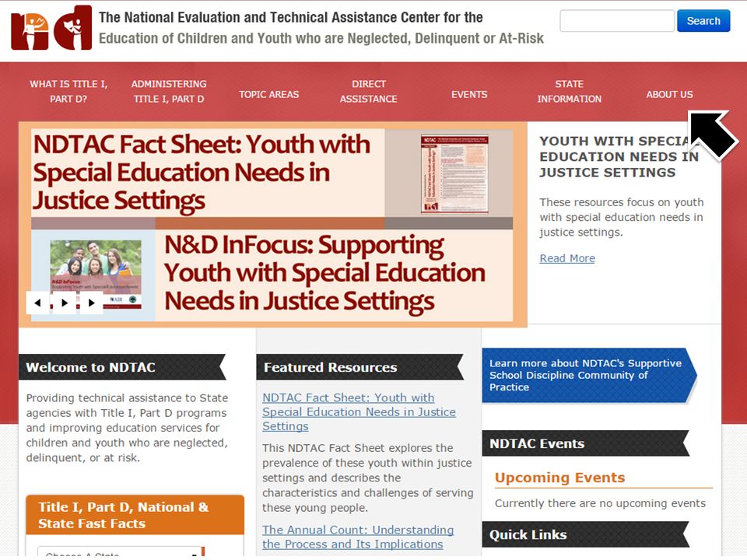
Task: Click the 'These resources focus on youth' paragraph
Action: tap(621, 217)
